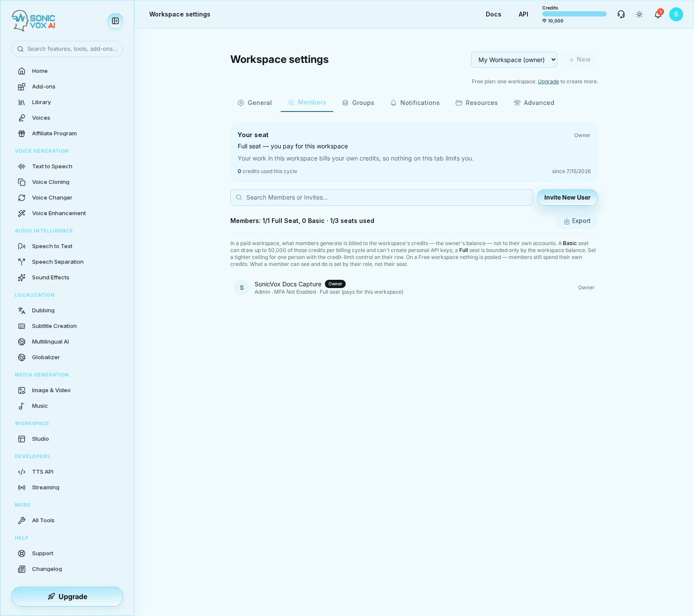
Task: Switch to the Members tab
Action: tap(307, 103)
